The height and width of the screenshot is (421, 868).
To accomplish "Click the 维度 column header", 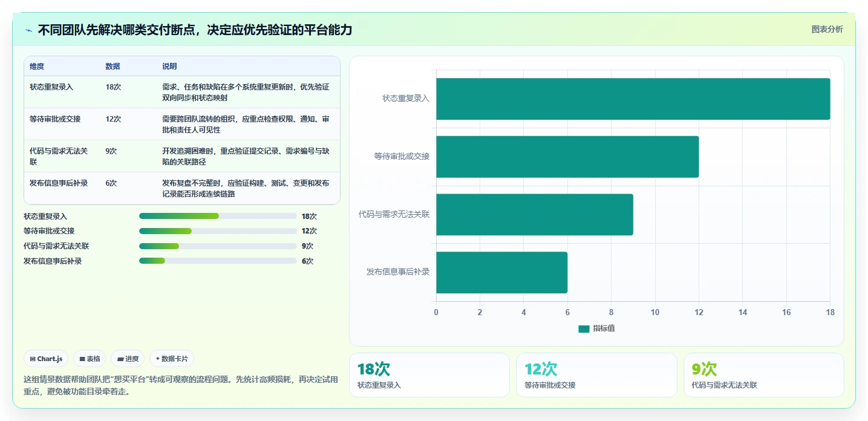I will click(37, 66).
